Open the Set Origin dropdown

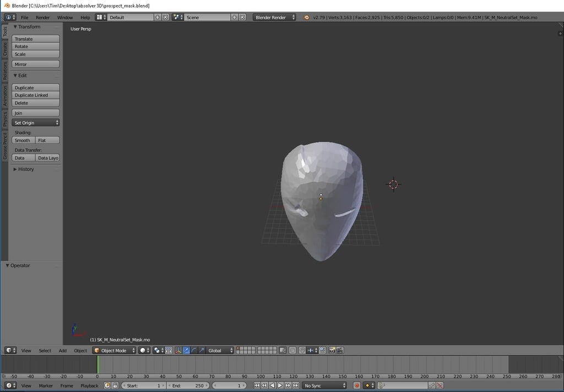pyautogui.click(x=36, y=123)
